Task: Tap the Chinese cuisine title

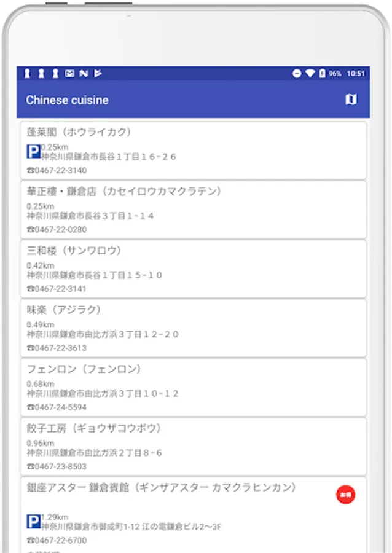Action: click(x=67, y=100)
